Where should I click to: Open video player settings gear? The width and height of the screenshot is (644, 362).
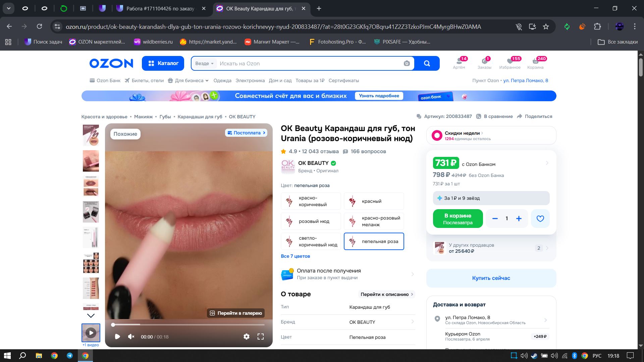click(x=247, y=337)
